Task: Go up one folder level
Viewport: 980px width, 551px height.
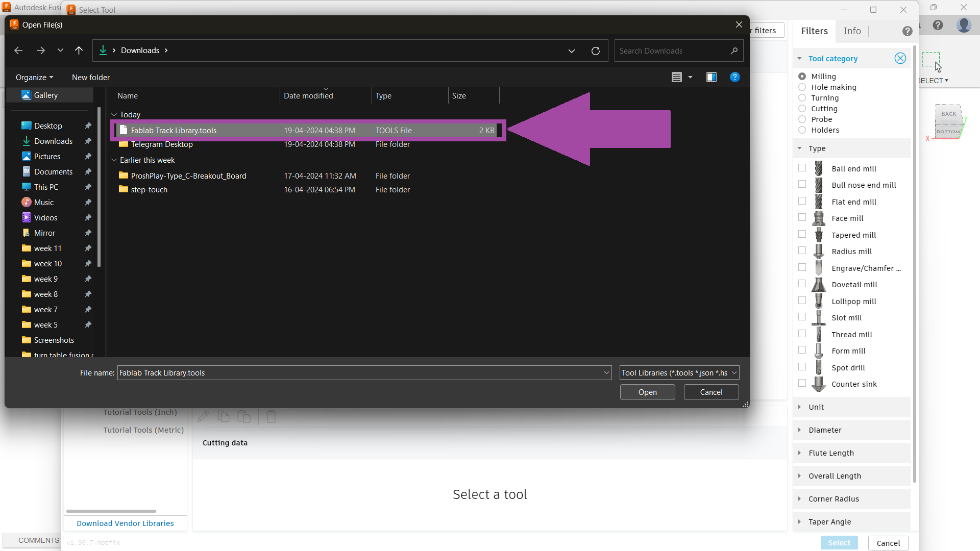Action: point(79,51)
